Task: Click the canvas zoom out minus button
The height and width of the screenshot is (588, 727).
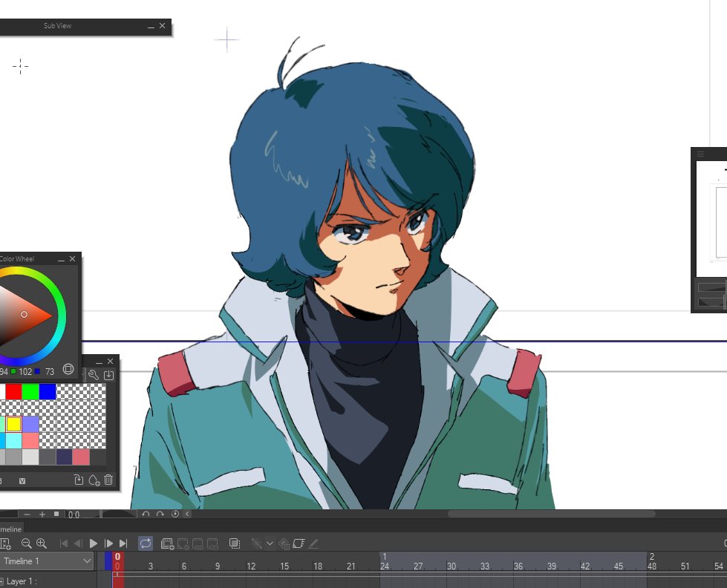Action: click(x=27, y=514)
